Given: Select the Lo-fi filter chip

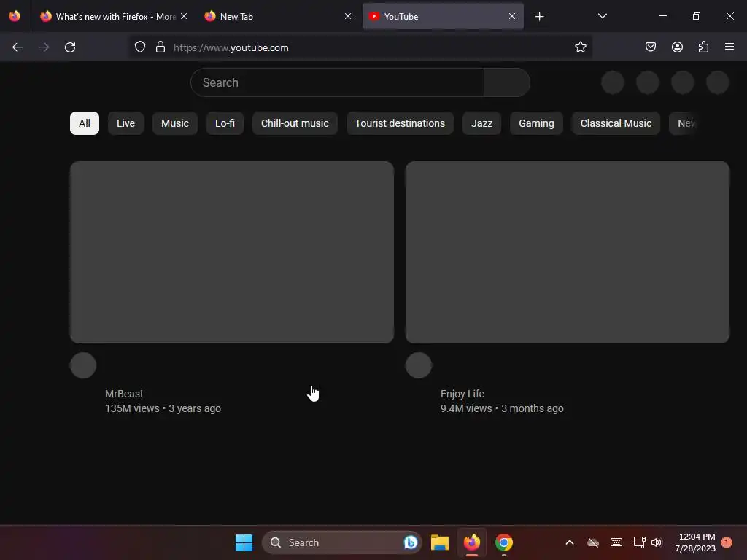Looking at the screenshot, I should pyautogui.click(x=225, y=123).
